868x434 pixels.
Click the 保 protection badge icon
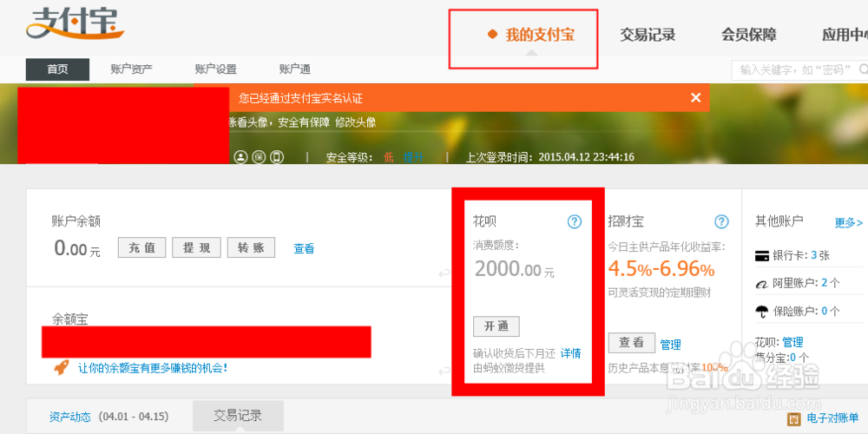tap(259, 157)
